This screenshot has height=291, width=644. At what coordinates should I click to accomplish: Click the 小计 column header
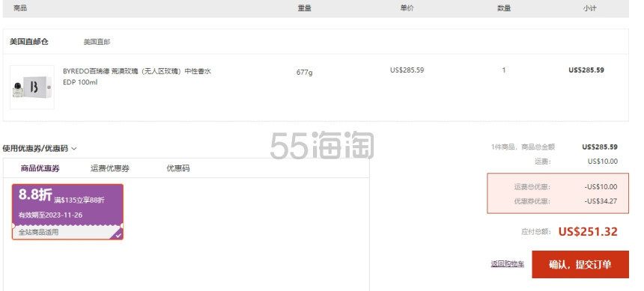(x=589, y=7)
